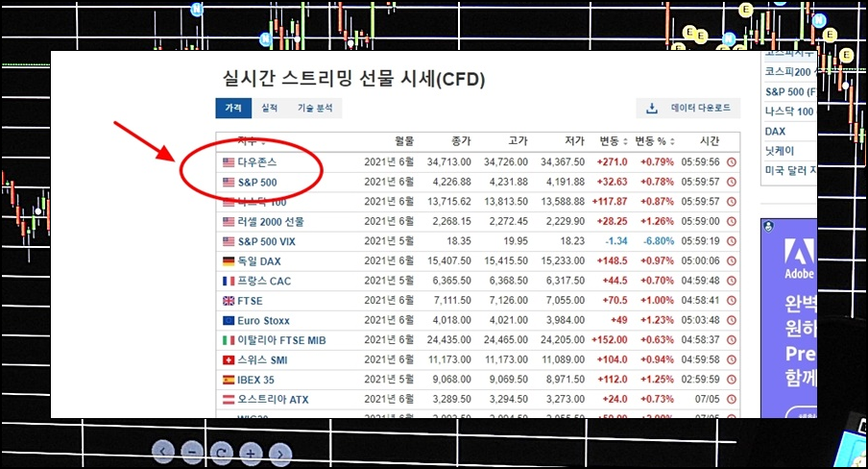Click 미국 달러 in the right sidebar
This screenshot has height=469, width=868.
[x=786, y=170]
